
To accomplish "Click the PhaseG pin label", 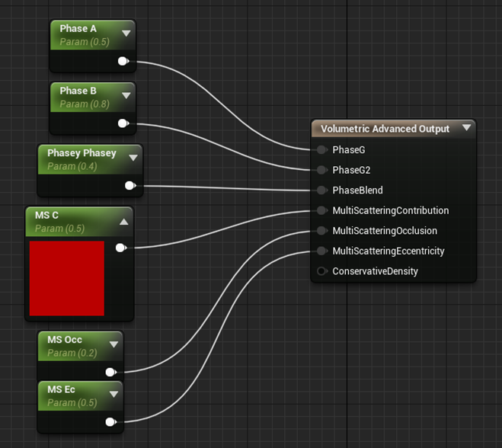I will 349,150.
